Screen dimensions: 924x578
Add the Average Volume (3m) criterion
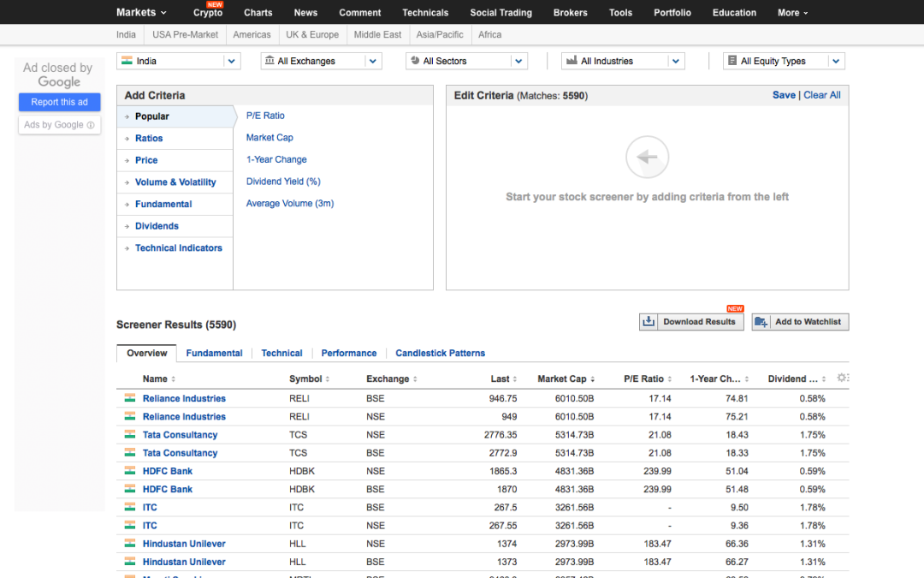point(290,204)
